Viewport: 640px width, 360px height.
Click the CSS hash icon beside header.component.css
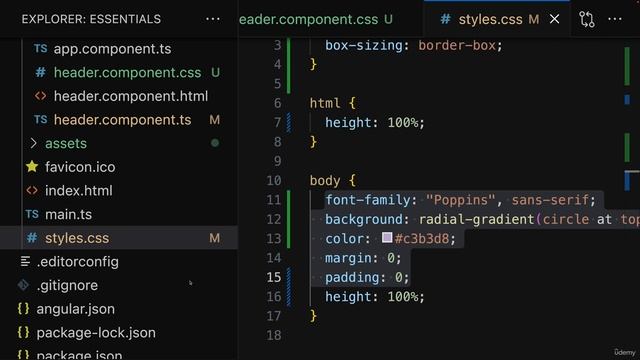click(40, 72)
